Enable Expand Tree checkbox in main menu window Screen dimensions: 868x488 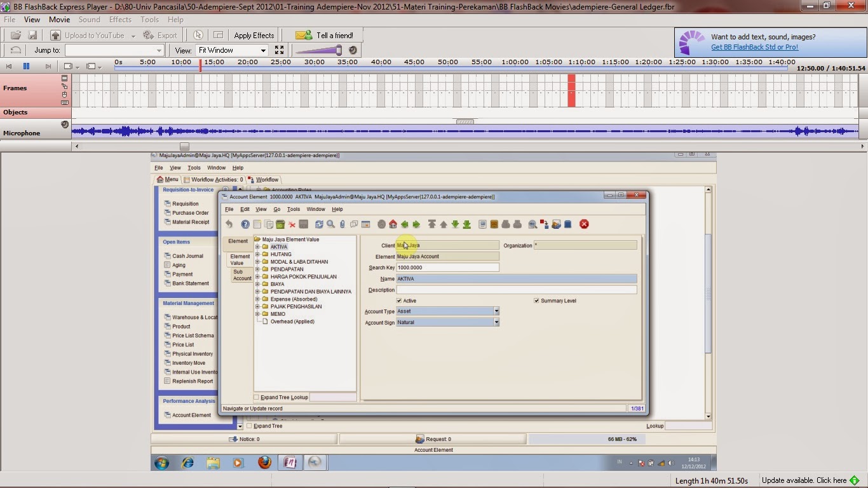tap(249, 426)
